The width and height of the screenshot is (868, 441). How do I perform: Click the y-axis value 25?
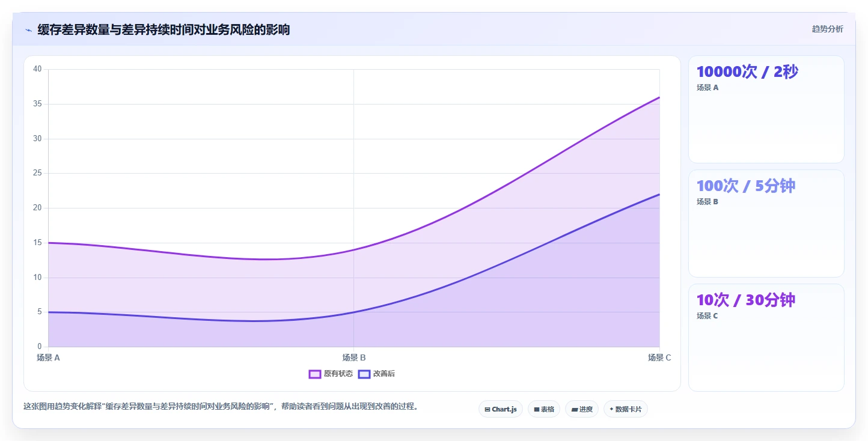pos(37,173)
